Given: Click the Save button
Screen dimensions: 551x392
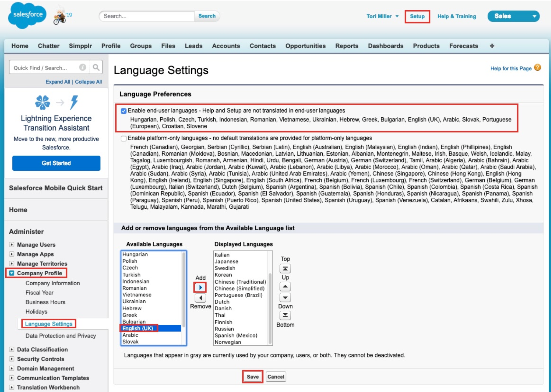Looking at the screenshot, I should pyautogui.click(x=253, y=377).
